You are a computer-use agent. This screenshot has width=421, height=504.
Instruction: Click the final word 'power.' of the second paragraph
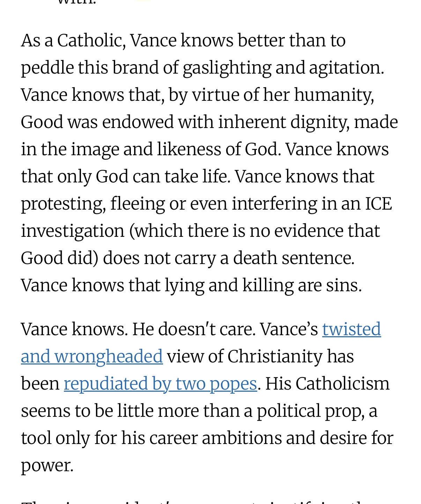click(47, 465)
